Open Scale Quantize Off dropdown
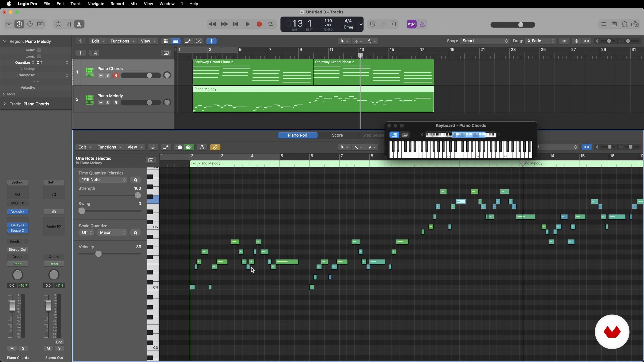 (87, 233)
